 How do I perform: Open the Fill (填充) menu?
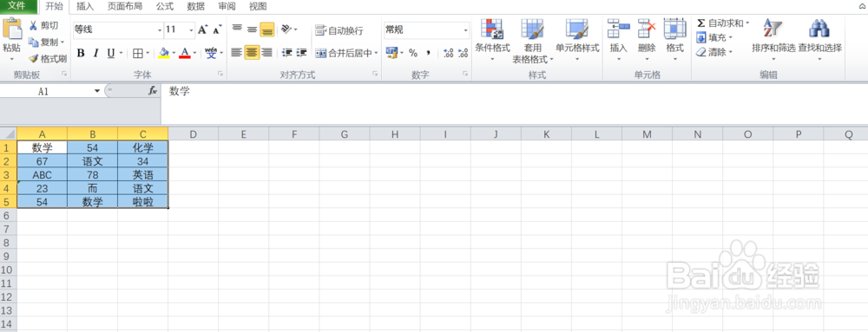tap(714, 37)
